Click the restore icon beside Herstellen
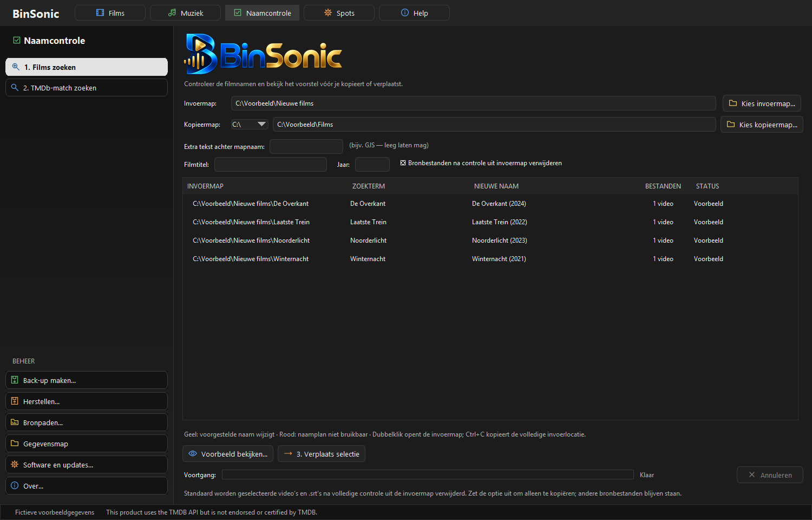 click(x=15, y=401)
